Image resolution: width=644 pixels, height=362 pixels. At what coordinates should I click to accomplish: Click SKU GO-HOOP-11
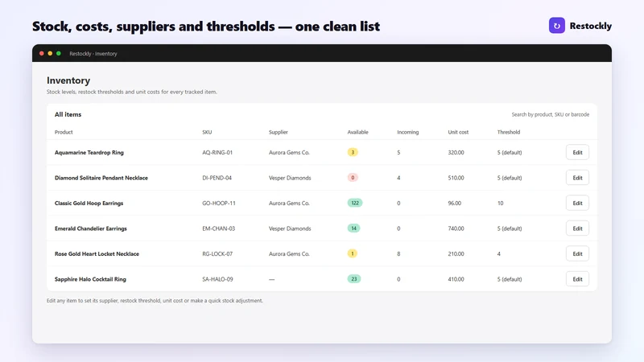219,204
